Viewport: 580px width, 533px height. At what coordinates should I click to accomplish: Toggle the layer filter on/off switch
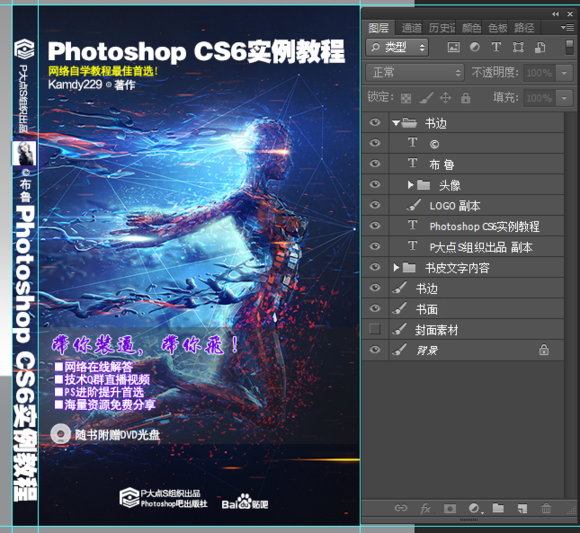click(x=570, y=47)
